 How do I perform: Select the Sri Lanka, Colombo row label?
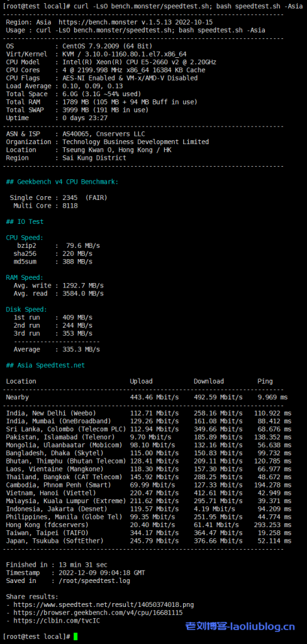pyautogui.click(x=66, y=429)
